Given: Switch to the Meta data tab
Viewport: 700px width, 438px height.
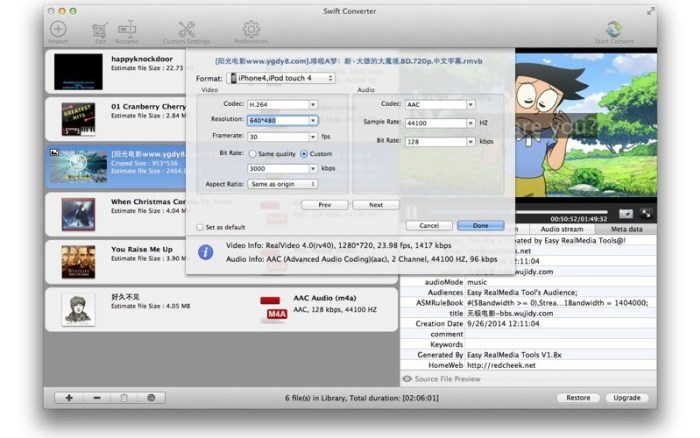Looking at the screenshot, I should pyautogui.click(x=627, y=229).
